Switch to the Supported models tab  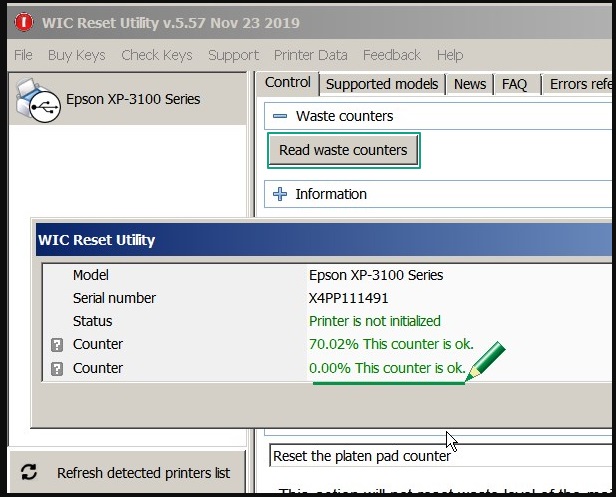click(382, 84)
